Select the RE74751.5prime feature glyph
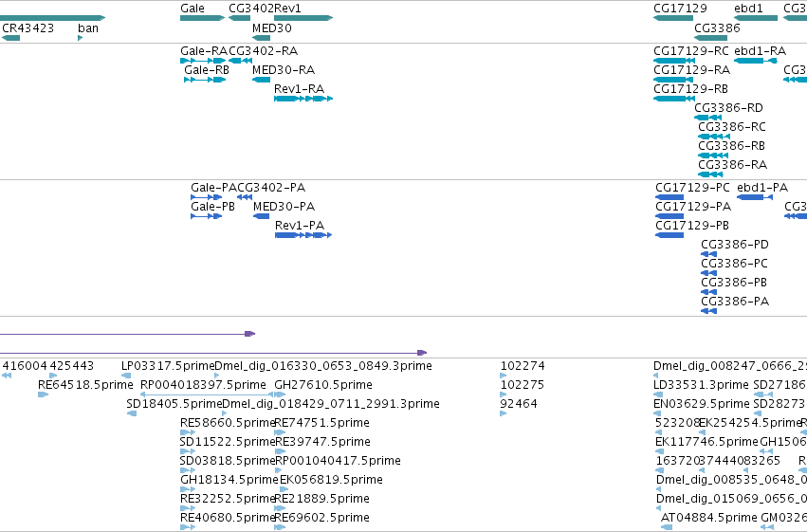The width and height of the screenshot is (807, 532). click(280, 433)
